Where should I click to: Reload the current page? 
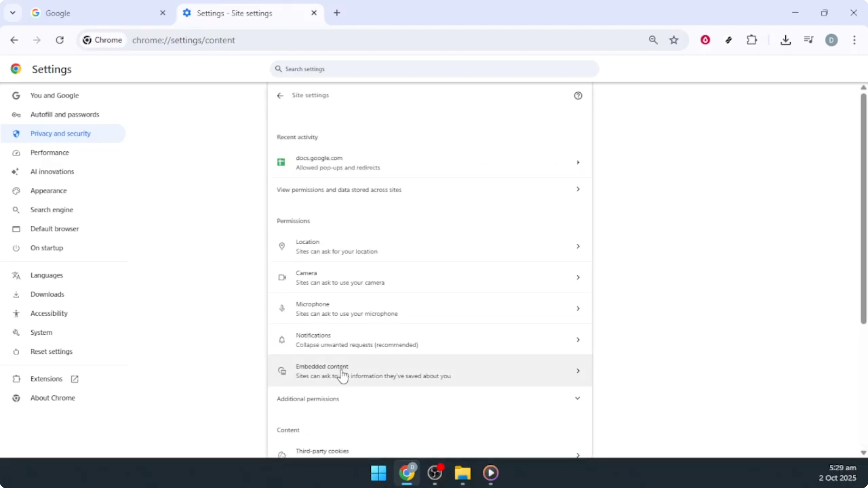tap(60, 40)
